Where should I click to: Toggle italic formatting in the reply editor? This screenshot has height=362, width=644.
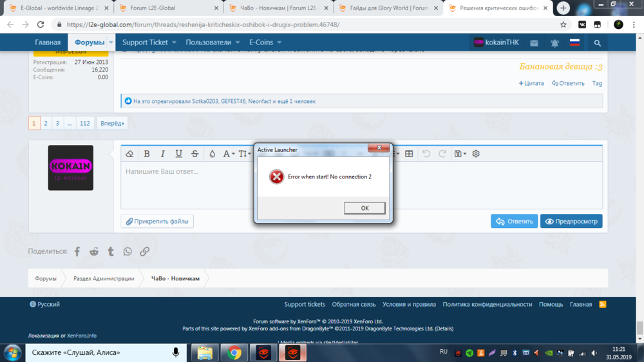[x=162, y=154]
